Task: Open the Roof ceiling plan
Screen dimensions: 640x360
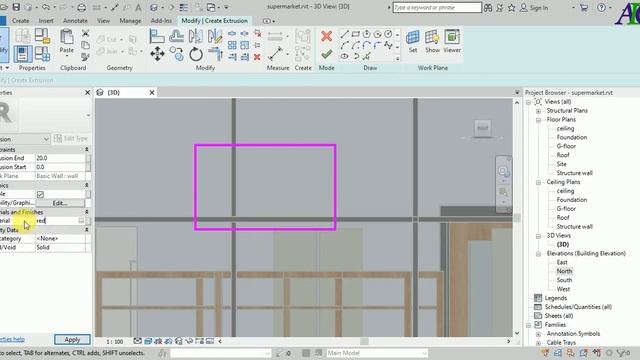Action: 563,218
